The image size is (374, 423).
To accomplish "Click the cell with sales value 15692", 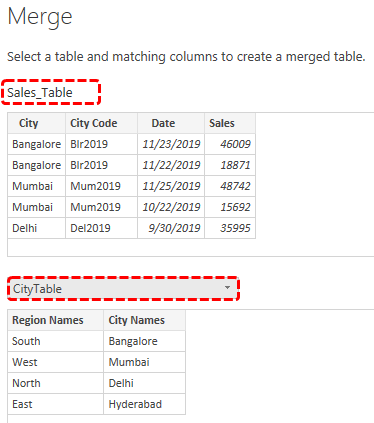I will click(x=230, y=207).
